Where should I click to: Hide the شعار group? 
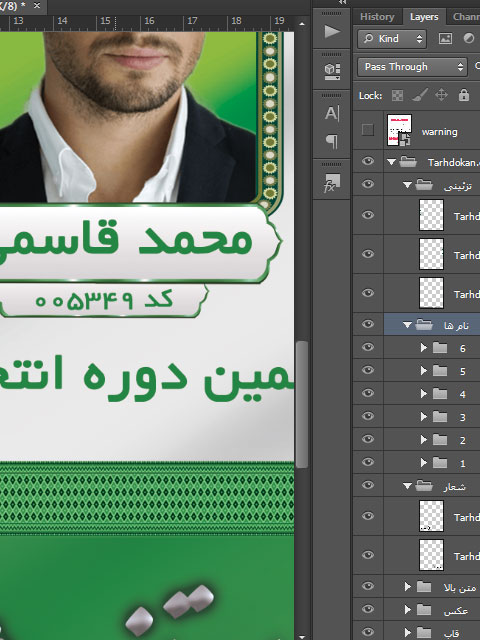tap(368, 485)
